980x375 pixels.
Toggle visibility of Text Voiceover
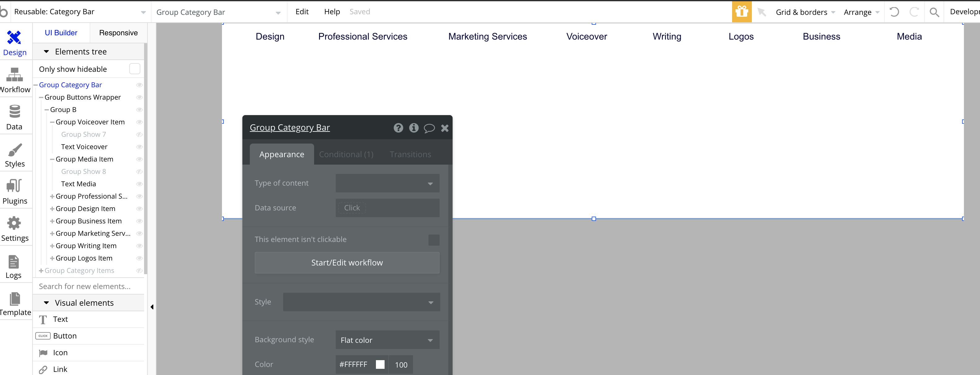pyautogui.click(x=139, y=147)
